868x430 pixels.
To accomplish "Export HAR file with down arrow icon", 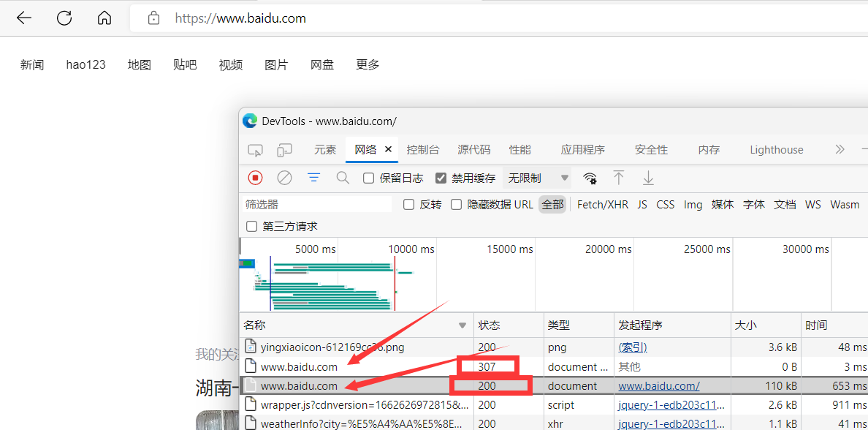I will point(647,178).
